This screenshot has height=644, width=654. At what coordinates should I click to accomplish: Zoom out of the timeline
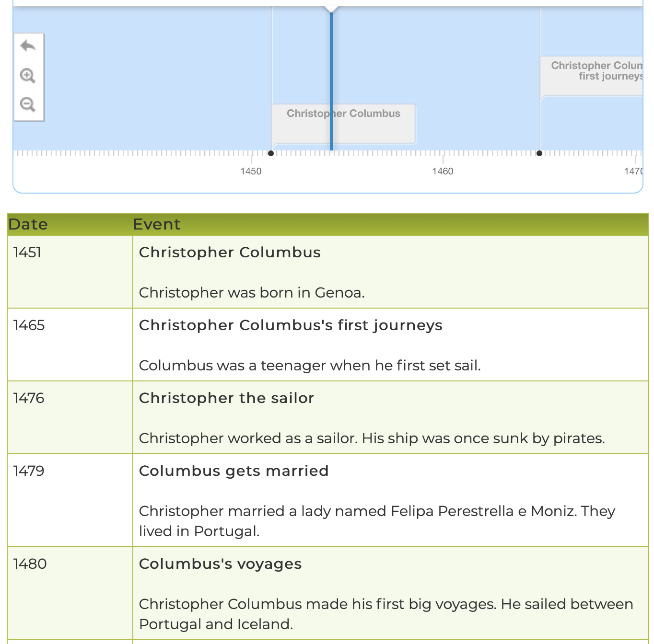coord(28,104)
